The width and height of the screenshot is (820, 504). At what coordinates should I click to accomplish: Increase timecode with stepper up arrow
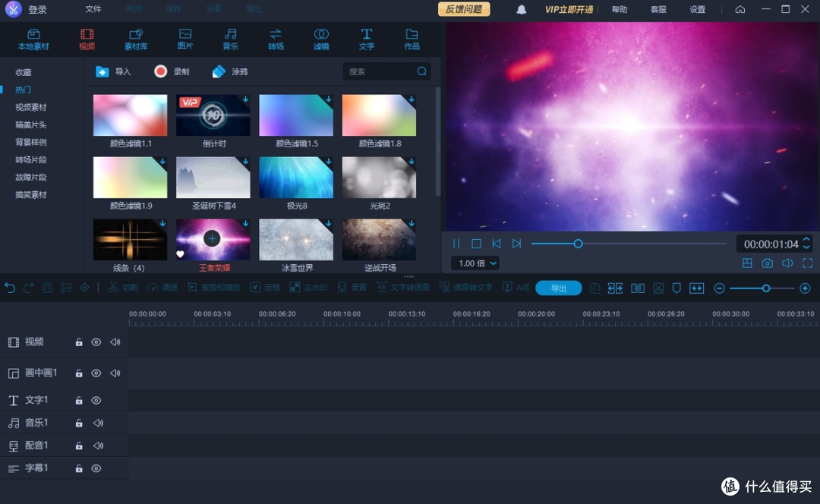pyautogui.click(x=806, y=240)
